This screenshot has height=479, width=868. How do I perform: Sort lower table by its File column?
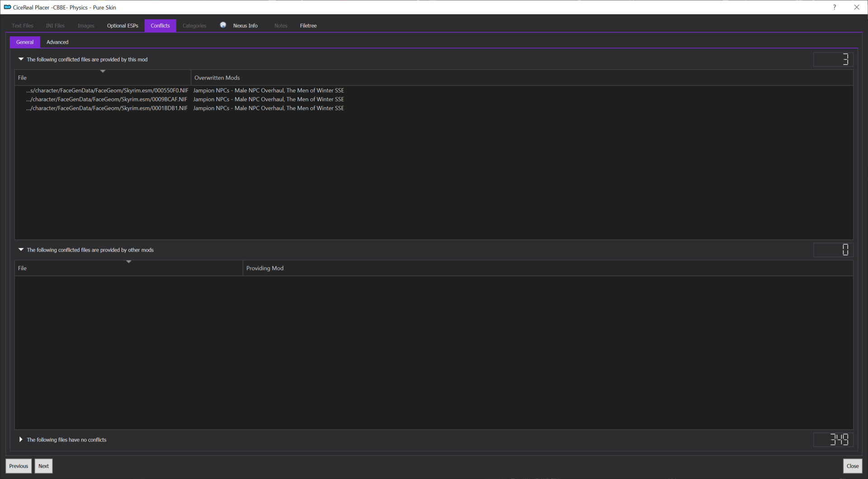click(129, 268)
